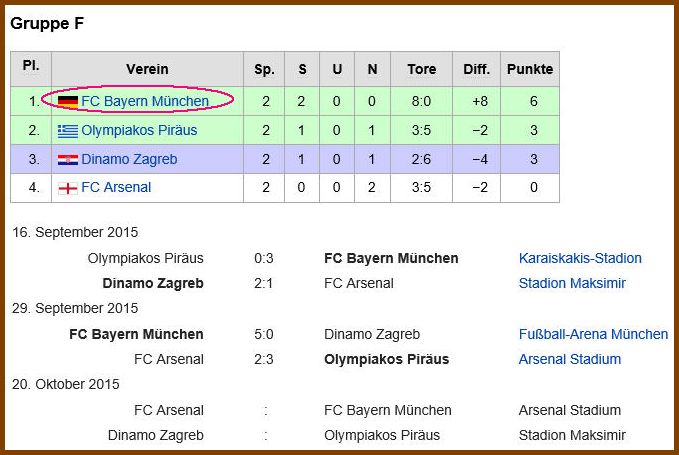Click the 20. Oktober 2015 date label
Viewport: 679px width, 455px height.
pyautogui.click(x=65, y=384)
